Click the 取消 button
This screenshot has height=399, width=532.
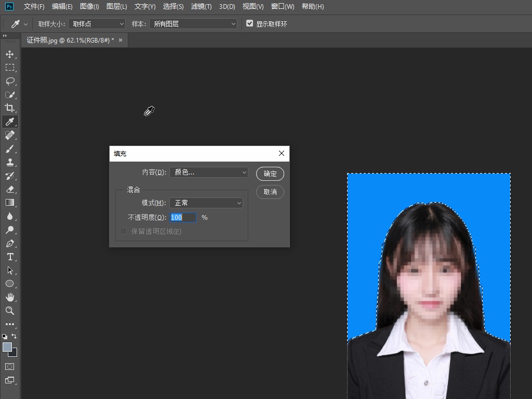270,192
